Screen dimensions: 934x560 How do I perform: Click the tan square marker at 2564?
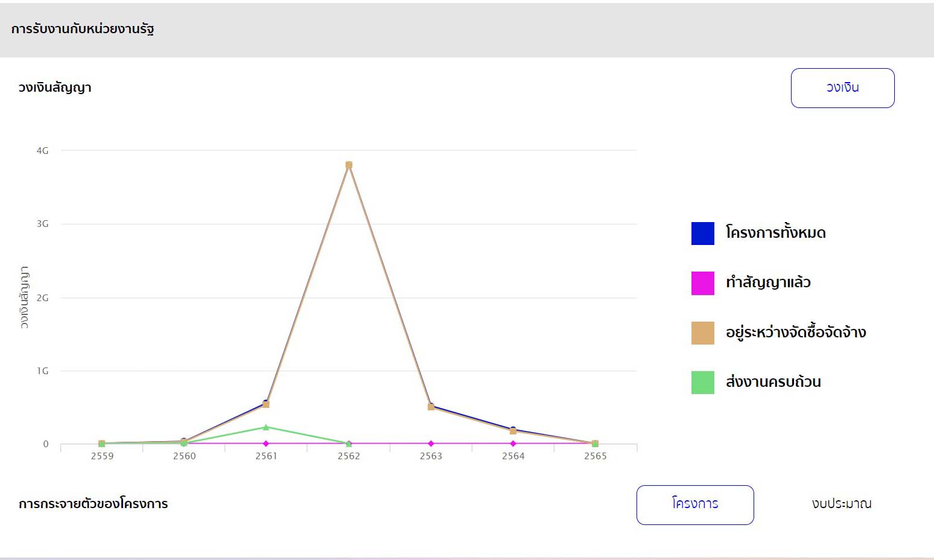click(513, 431)
